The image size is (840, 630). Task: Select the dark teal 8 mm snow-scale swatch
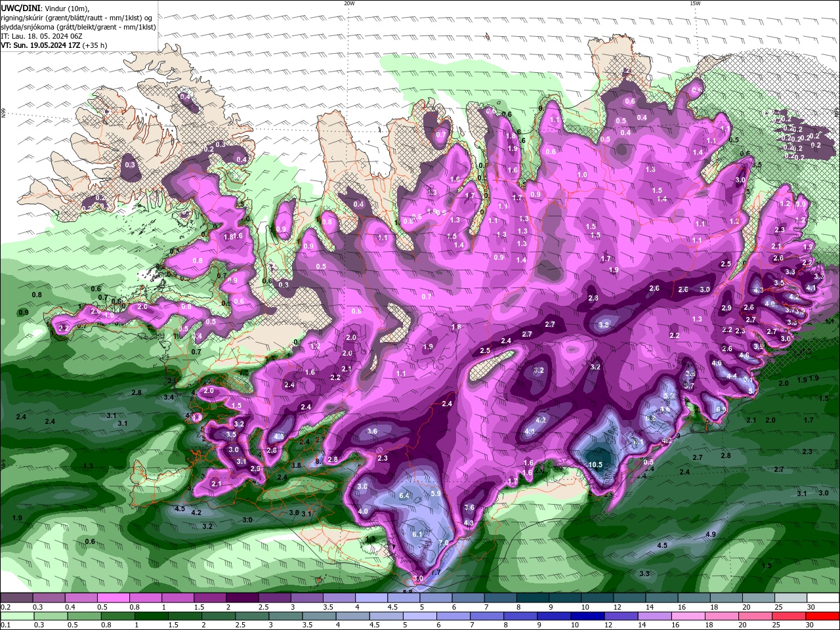(x=532, y=598)
